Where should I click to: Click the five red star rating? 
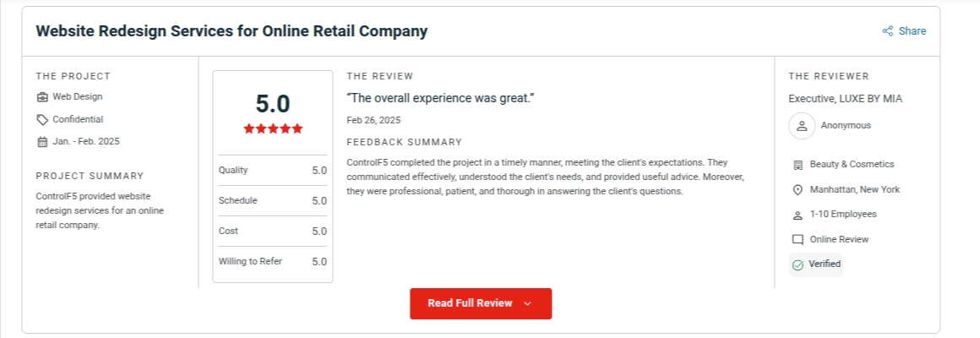coord(273,128)
